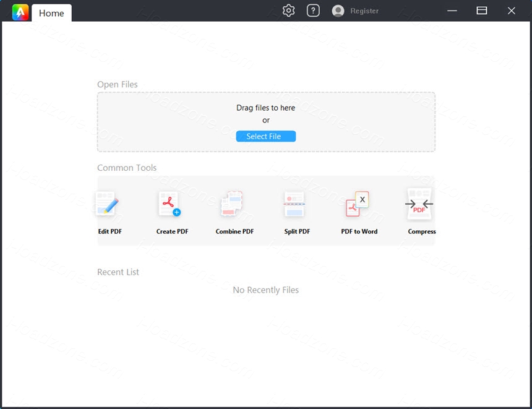This screenshot has height=409, width=532.
Task: Click the "Create PDF" label
Action: pos(173,231)
